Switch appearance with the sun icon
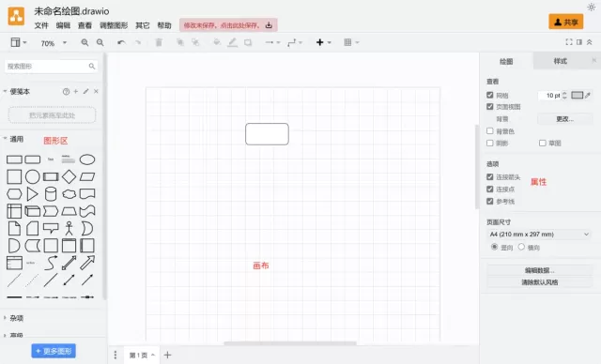This screenshot has width=601, height=364. pos(592,8)
